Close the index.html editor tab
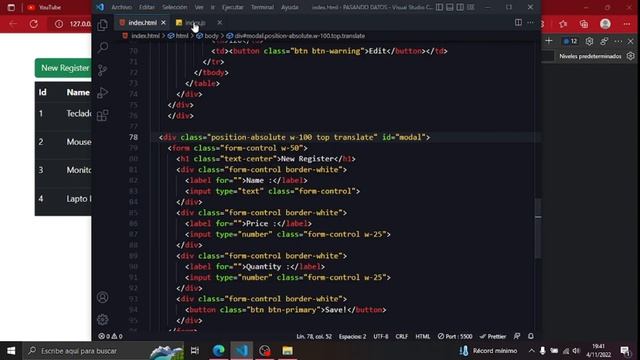Image resolution: width=640 pixels, height=360 pixels. click(x=163, y=23)
